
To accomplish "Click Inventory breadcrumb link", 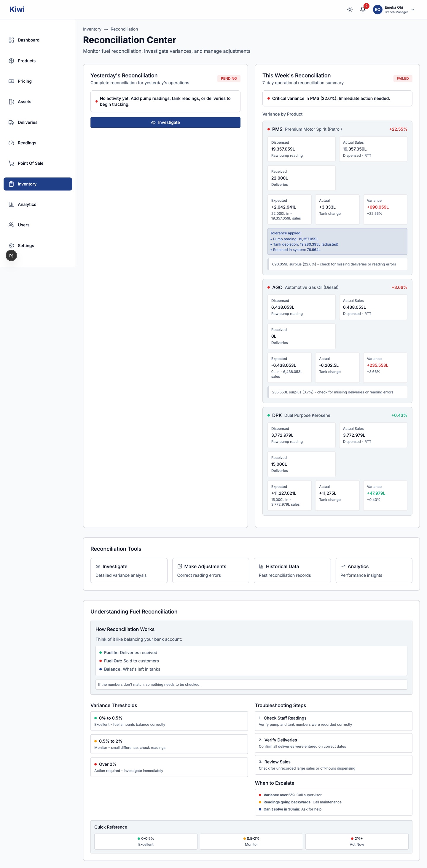I will click(92, 29).
